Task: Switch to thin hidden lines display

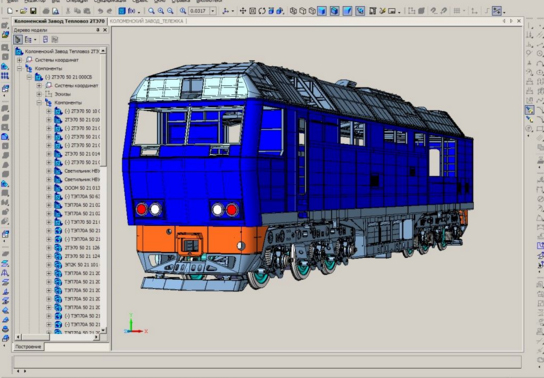Action: click(x=312, y=11)
